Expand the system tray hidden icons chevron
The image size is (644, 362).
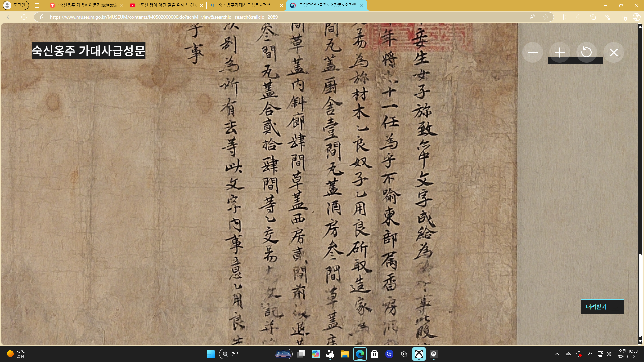557,354
